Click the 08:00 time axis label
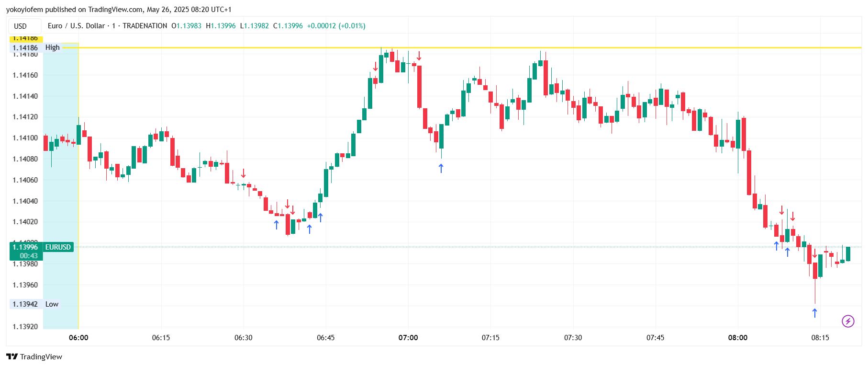 pyautogui.click(x=737, y=338)
